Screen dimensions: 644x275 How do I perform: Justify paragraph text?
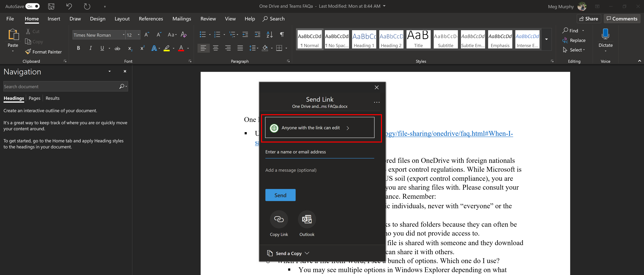(240, 48)
